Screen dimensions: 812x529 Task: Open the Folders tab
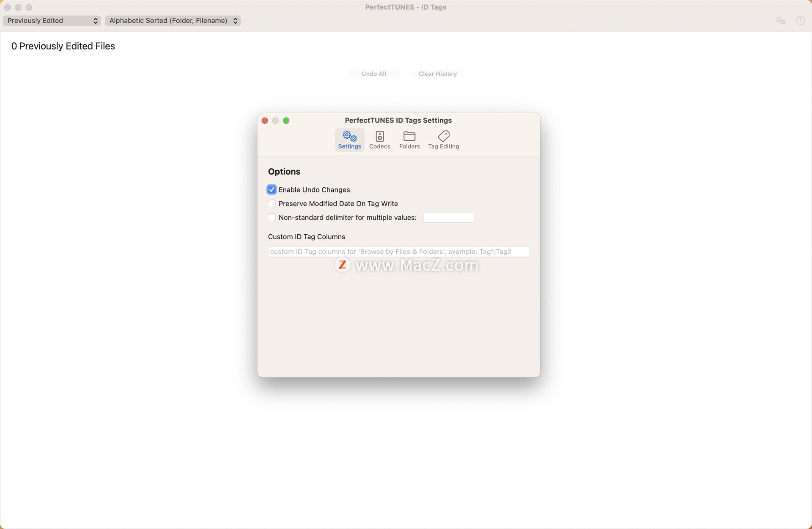[409, 140]
